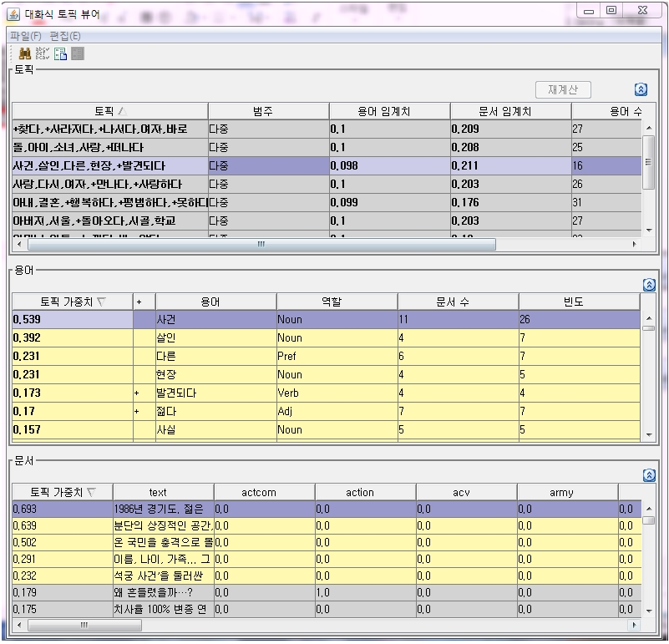Select the term row '다른' with role Pref
The height and width of the screenshot is (644, 669).
pos(327,356)
